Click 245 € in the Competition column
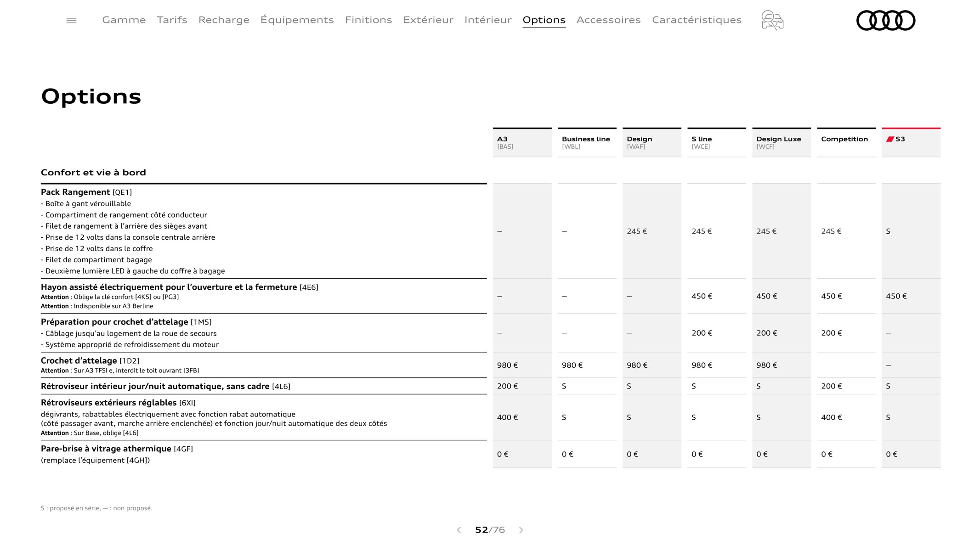This screenshot has width=980, height=551. [831, 231]
